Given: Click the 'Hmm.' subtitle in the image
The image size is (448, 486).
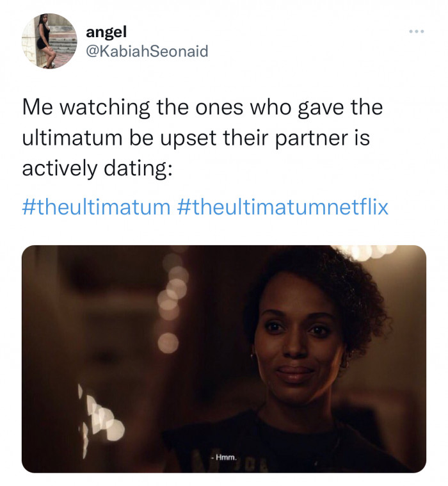Looking at the screenshot, I should pyautogui.click(x=224, y=457).
